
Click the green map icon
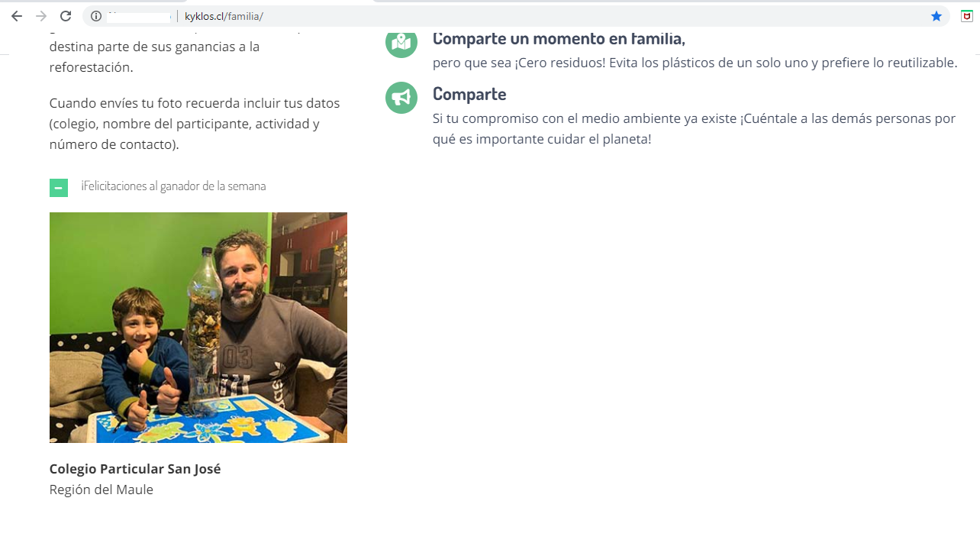point(401,42)
